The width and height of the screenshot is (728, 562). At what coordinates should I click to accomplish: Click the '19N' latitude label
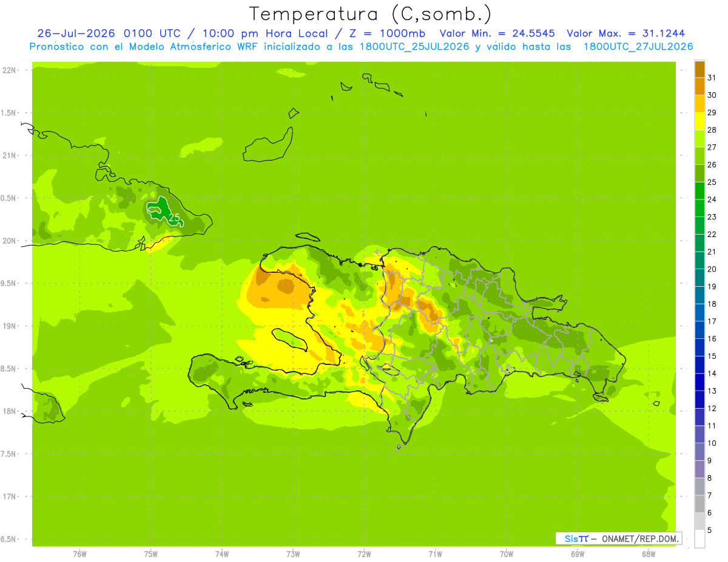coord(8,326)
